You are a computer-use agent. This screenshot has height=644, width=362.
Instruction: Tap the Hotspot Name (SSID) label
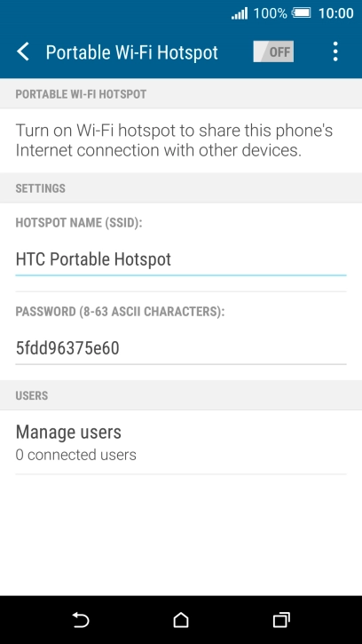(x=79, y=223)
